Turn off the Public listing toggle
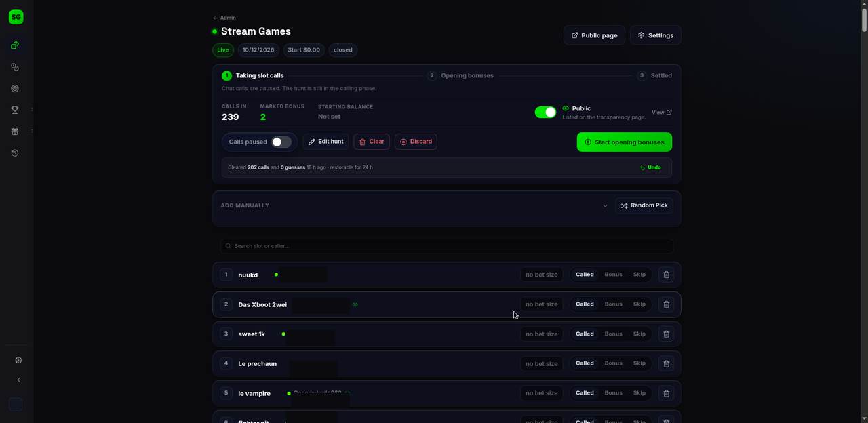Viewport: 868px width, 423px height. (545, 113)
